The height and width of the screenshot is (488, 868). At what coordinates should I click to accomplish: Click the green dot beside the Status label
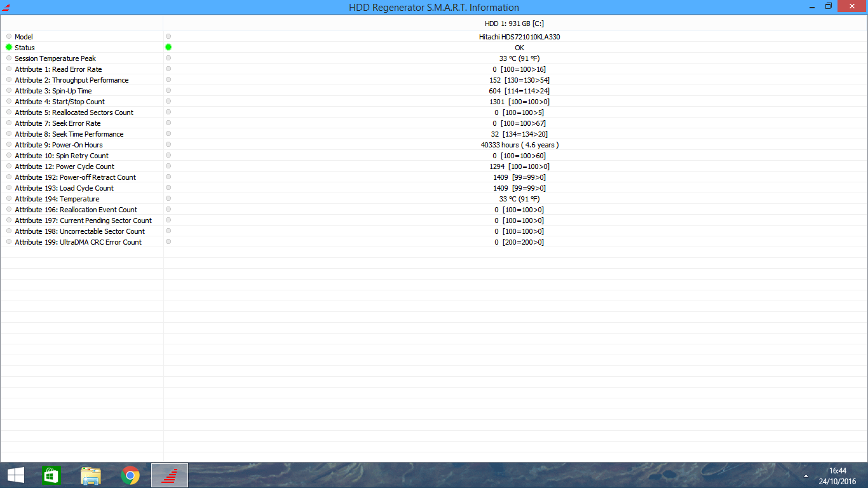[x=9, y=47]
